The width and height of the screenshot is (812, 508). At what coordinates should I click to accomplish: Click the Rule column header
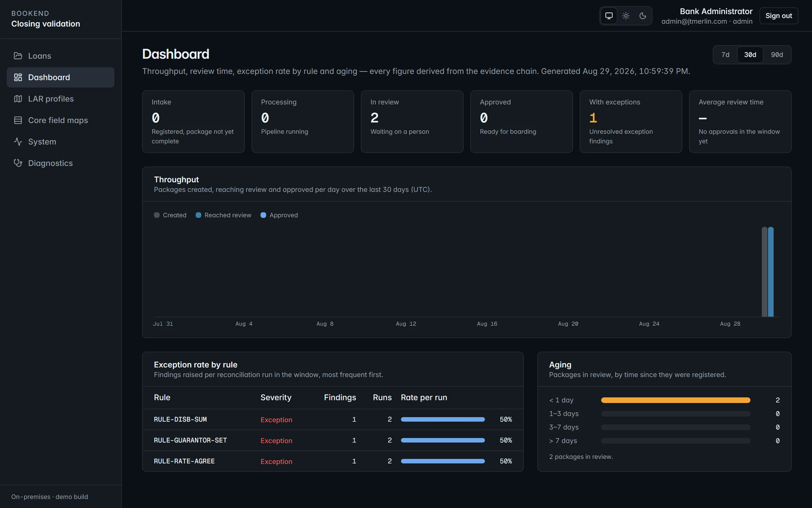pyautogui.click(x=162, y=397)
